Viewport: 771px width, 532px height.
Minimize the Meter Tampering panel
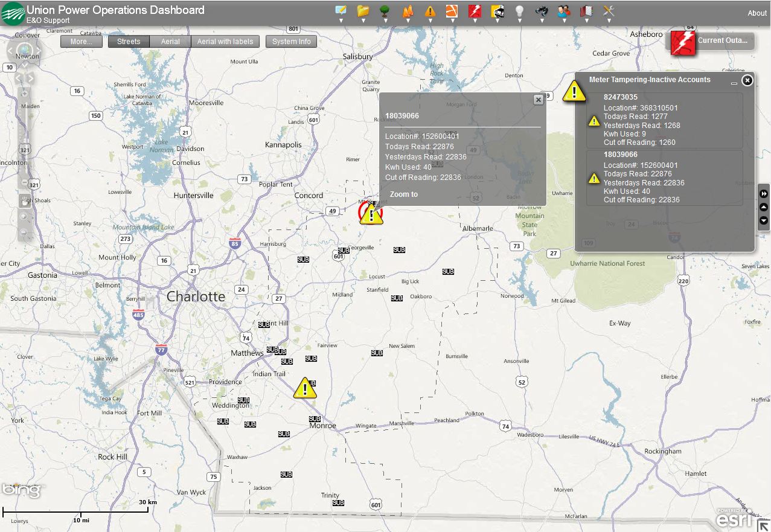click(x=734, y=82)
